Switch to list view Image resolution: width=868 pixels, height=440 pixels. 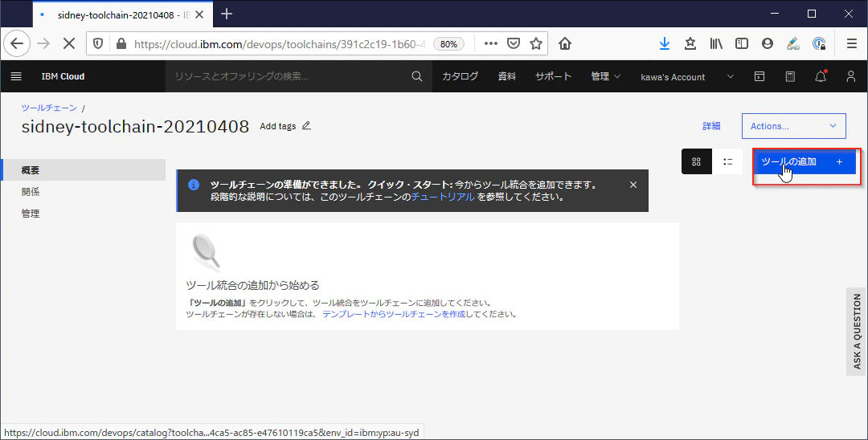[x=727, y=162]
